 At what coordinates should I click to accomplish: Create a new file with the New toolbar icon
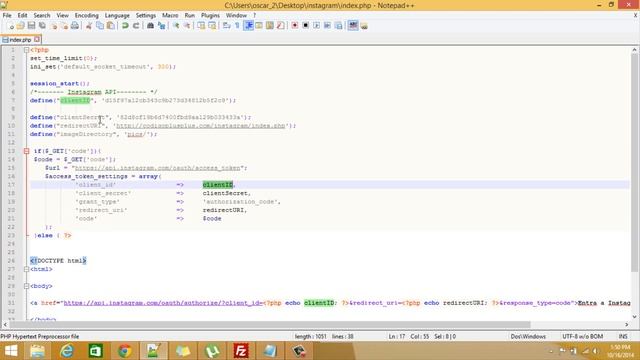click(11, 26)
